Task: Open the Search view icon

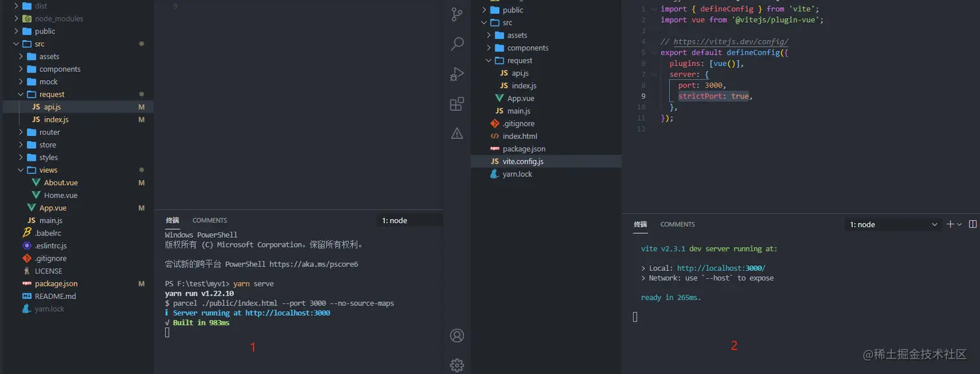Action: coord(457,43)
